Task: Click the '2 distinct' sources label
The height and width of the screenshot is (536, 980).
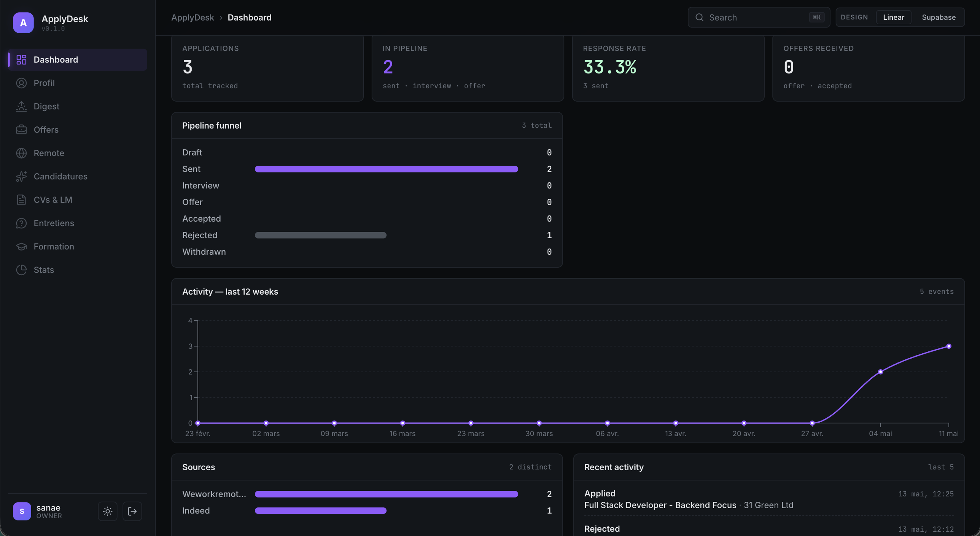Action: (x=530, y=467)
